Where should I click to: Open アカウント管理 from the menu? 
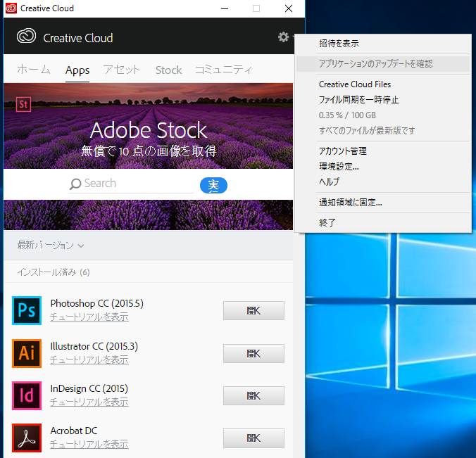tap(383, 151)
